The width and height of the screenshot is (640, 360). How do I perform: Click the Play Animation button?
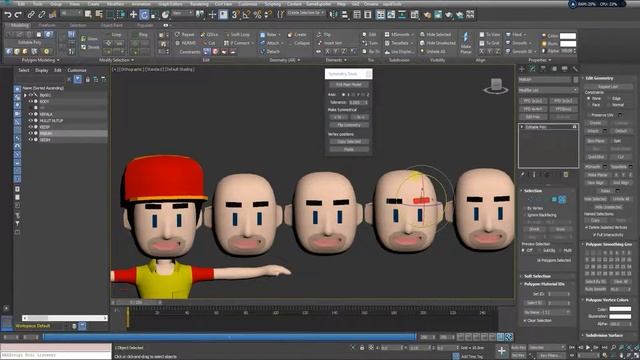pyautogui.click(x=588, y=347)
